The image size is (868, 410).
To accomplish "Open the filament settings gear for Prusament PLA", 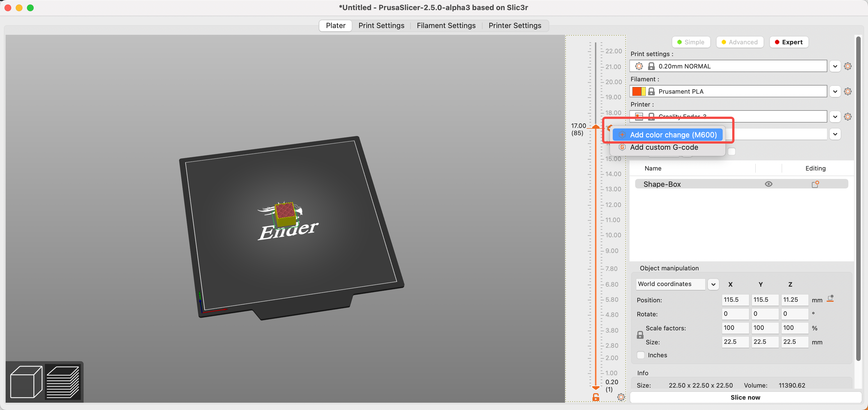I will pyautogui.click(x=848, y=91).
